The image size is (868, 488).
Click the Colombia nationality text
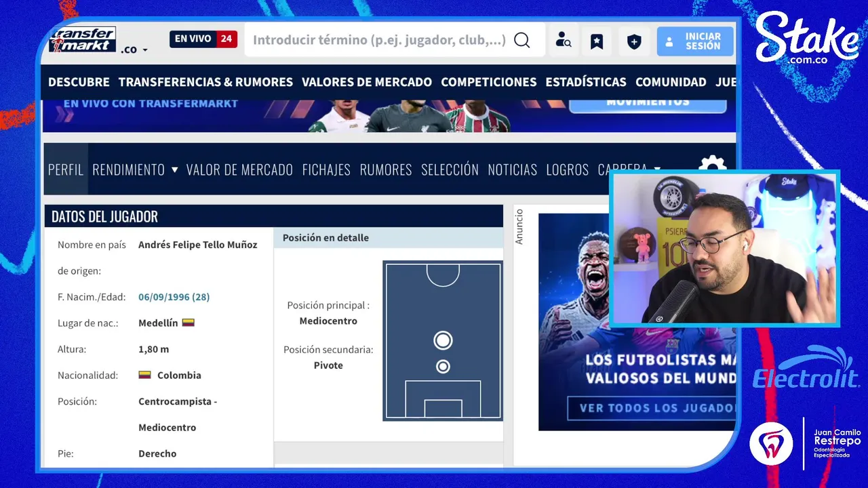pyautogui.click(x=179, y=375)
